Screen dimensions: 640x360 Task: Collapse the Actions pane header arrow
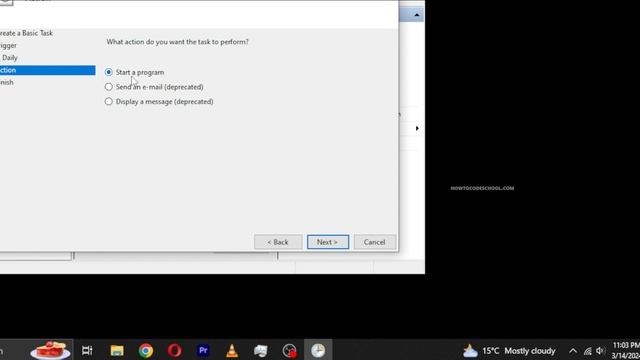[x=416, y=15]
